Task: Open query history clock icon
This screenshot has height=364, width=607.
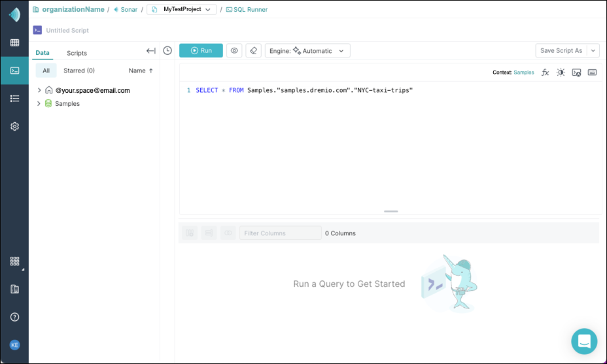Action: click(167, 51)
